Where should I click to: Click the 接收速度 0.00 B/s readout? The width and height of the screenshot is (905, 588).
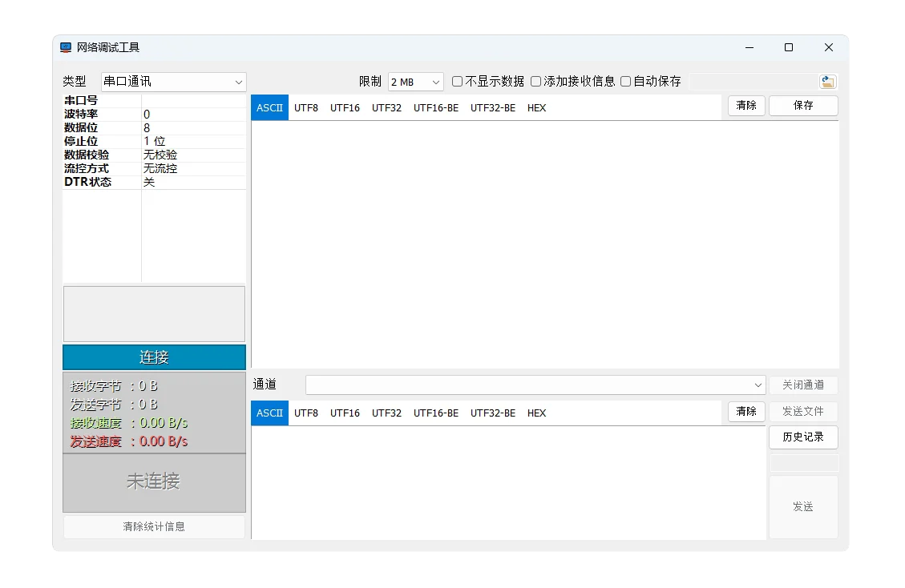click(129, 423)
